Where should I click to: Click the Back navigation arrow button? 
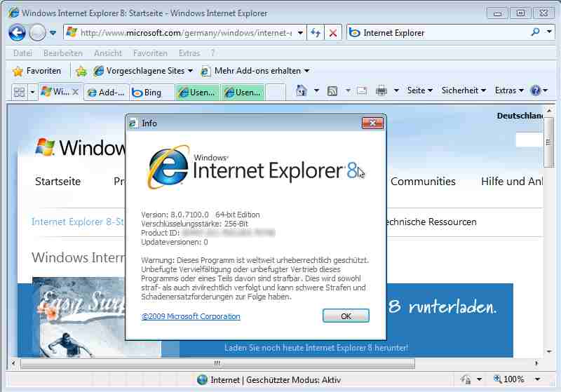tap(17, 32)
